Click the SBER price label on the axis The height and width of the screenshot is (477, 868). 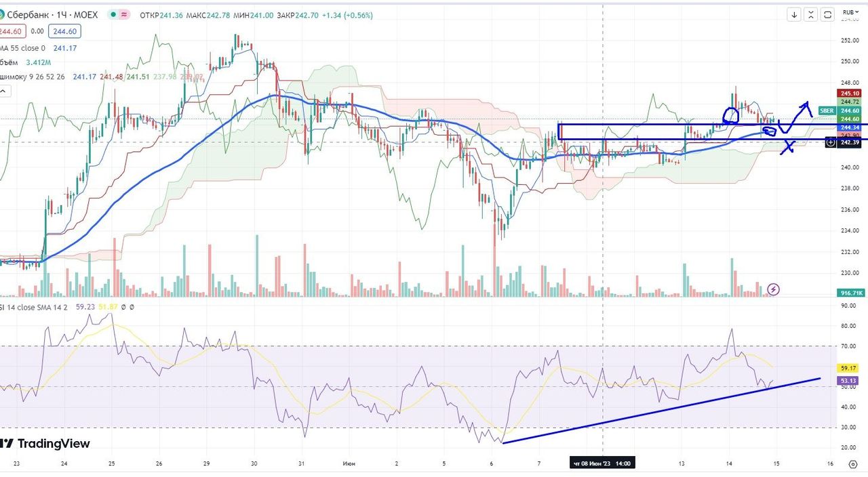click(827, 110)
